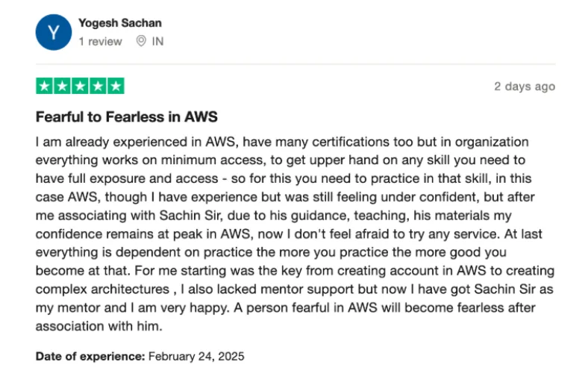The image size is (588, 370).
Task: Open the "Fearful to Fearless in AWS" review title
Action: tap(126, 118)
